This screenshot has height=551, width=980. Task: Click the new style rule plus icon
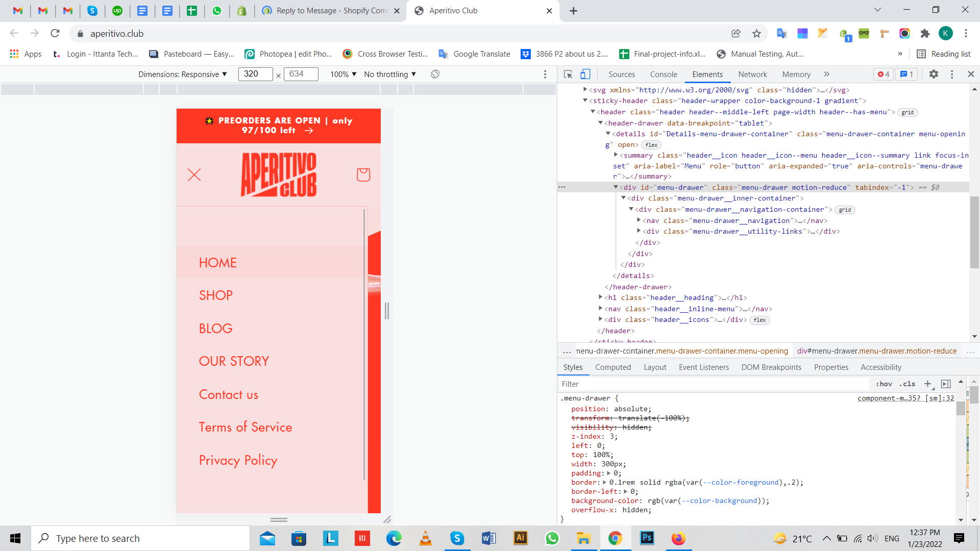pyautogui.click(x=927, y=384)
